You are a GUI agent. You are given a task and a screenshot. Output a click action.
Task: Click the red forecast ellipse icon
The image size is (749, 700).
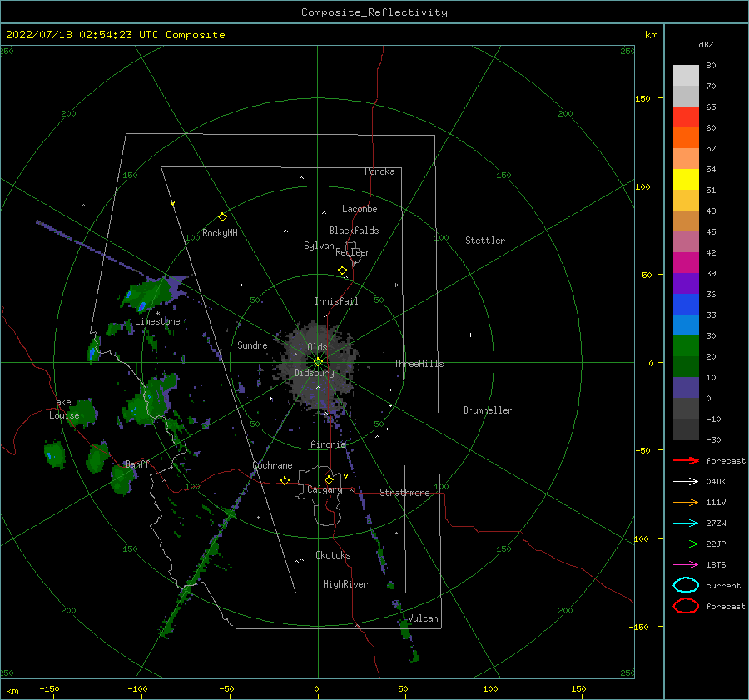[686, 606]
